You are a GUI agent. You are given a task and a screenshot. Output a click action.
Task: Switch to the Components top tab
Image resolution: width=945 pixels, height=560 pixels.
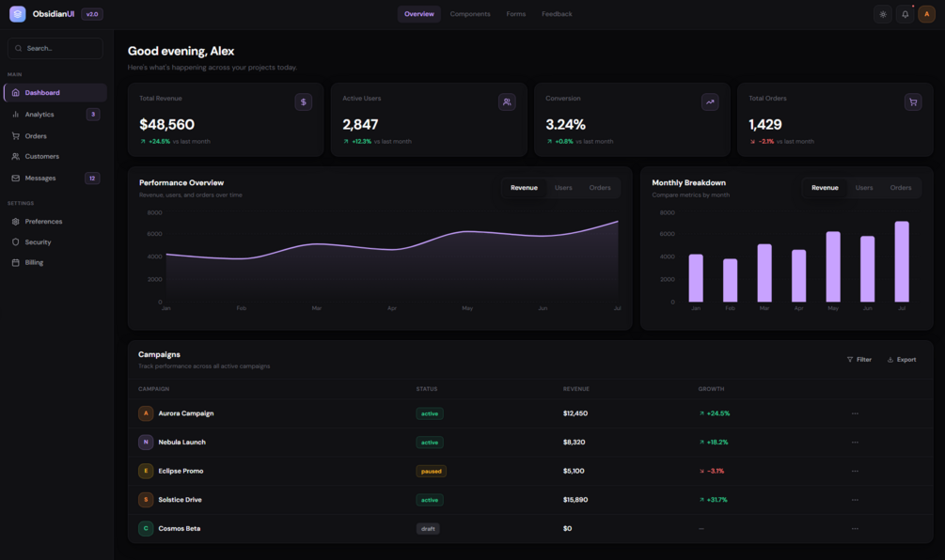470,14
